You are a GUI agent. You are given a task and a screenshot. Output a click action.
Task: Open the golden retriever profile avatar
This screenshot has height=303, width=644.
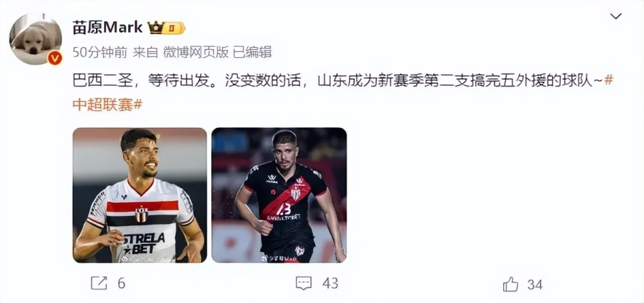tap(36, 39)
